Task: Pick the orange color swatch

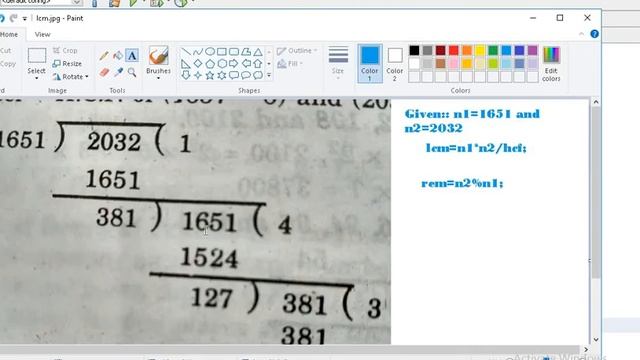Action: pyautogui.click(x=467, y=50)
